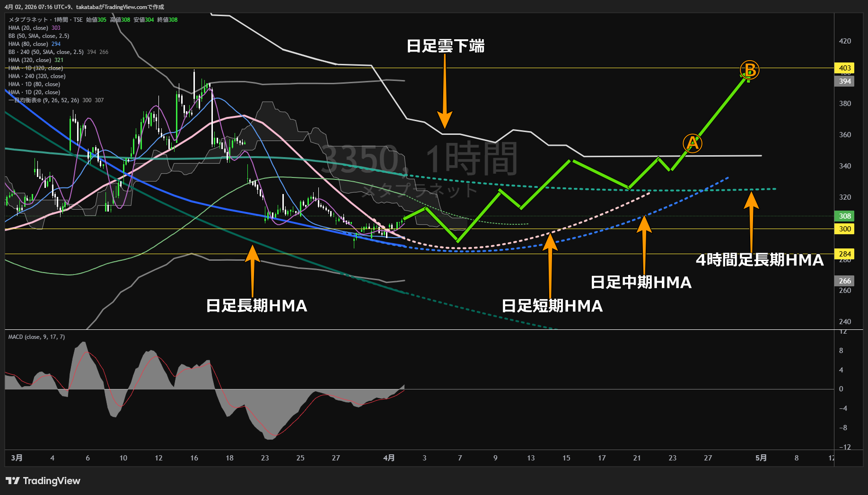Select the 一目均衡表 (9, 26, 52, 26) legend row
This screenshot has width=868, height=495.
coord(56,100)
